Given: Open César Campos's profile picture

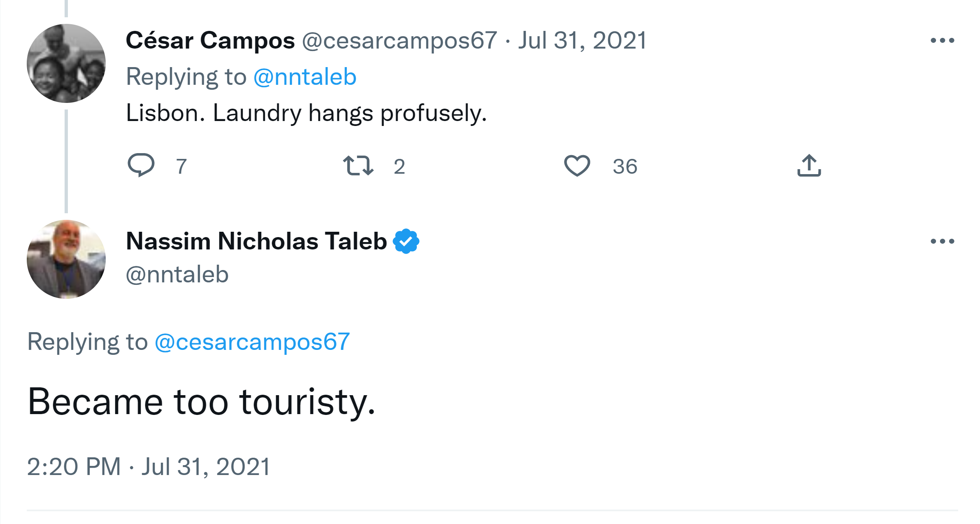Looking at the screenshot, I should 66,63.
